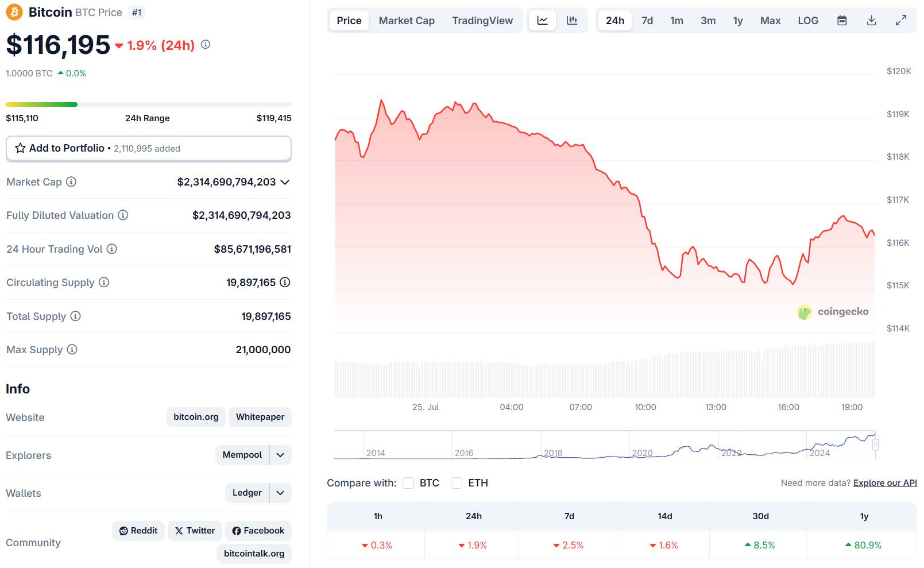The height and width of the screenshot is (568, 924).
Task: Open Wallets dropdown arrow
Action: pyautogui.click(x=280, y=493)
